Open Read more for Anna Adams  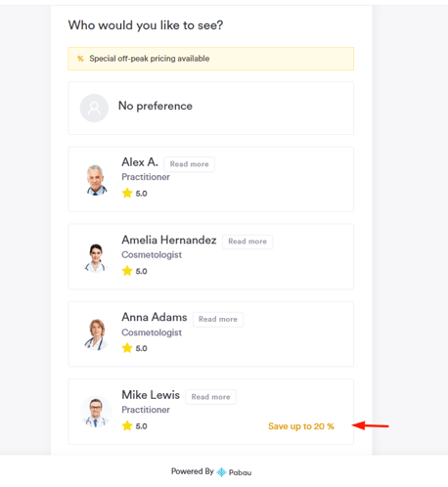point(218,319)
